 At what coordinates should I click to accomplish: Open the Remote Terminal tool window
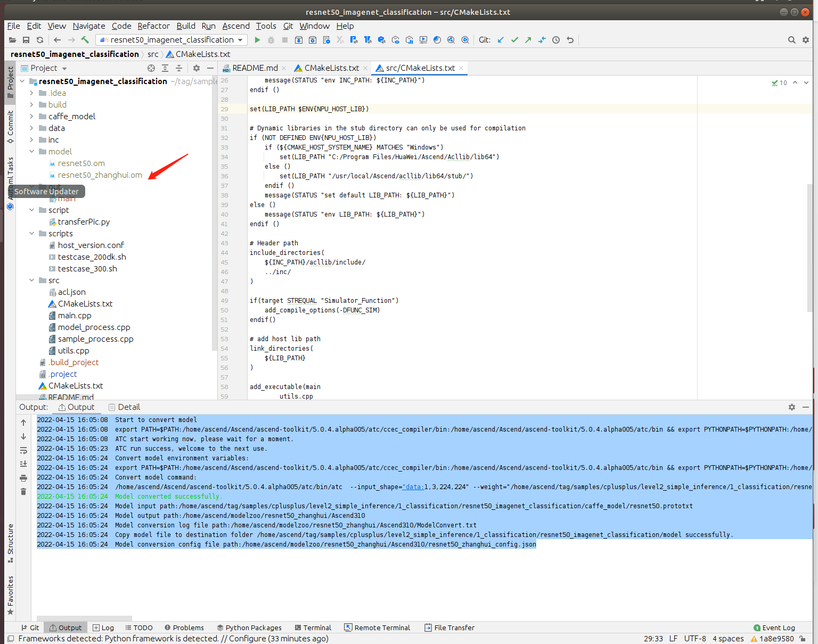(377, 628)
